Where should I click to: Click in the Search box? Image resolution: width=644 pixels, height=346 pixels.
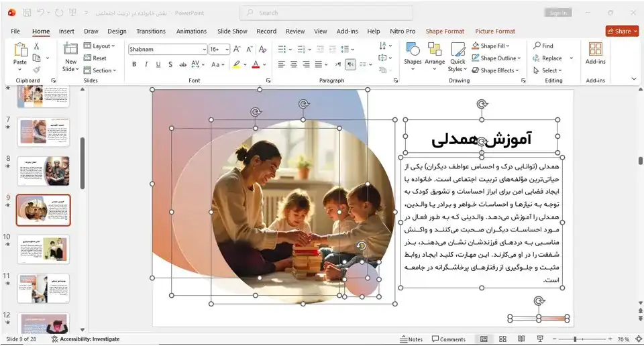[x=327, y=13]
